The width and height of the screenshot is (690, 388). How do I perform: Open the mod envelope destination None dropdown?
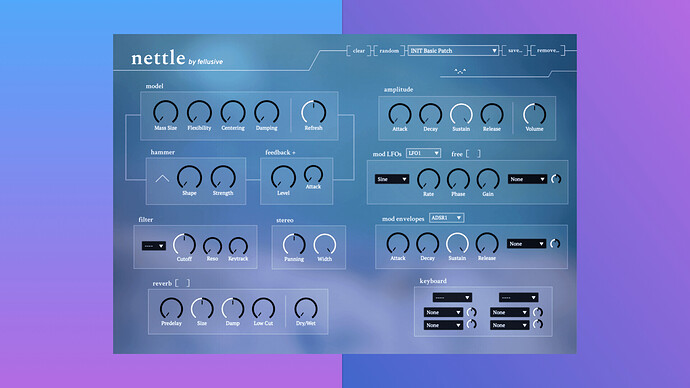pos(526,244)
